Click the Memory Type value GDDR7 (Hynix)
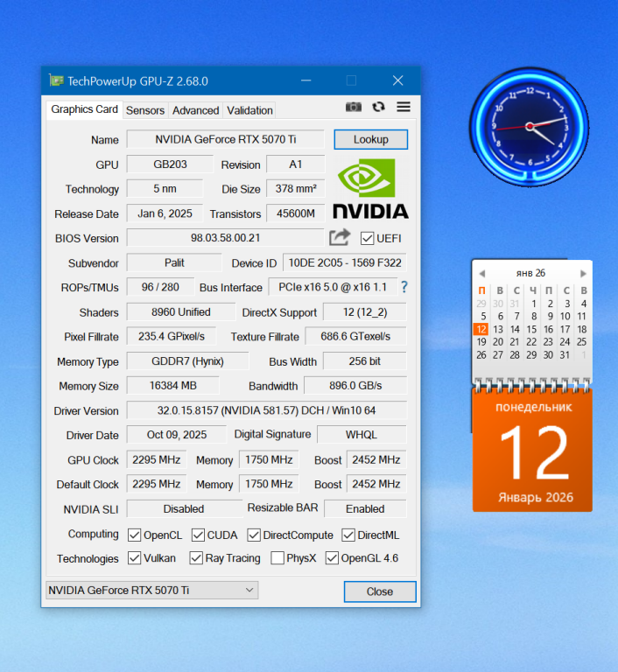618x672 pixels. 188,361
